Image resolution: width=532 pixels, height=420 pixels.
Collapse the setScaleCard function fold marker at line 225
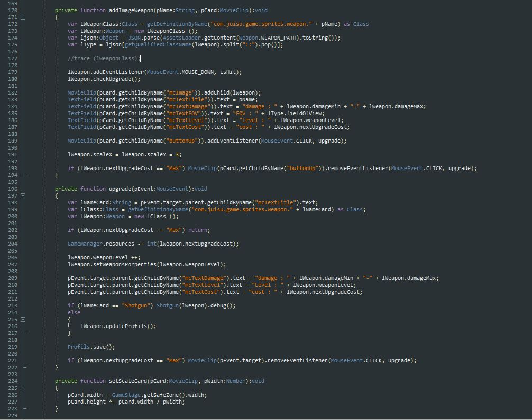pyautogui.click(x=23, y=388)
